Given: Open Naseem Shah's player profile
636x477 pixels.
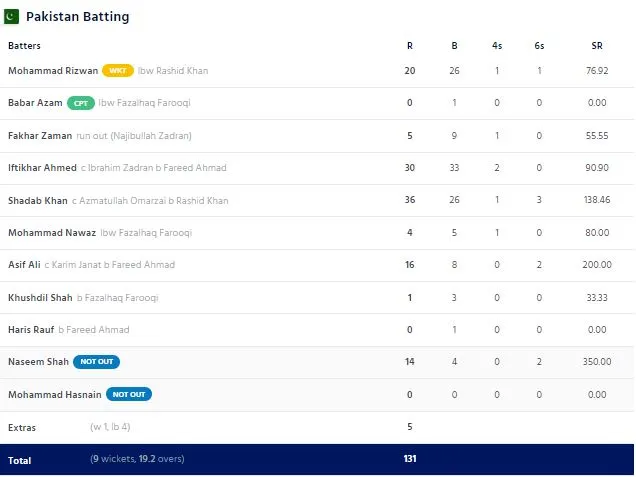Looking at the screenshot, I should click(x=37, y=362).
